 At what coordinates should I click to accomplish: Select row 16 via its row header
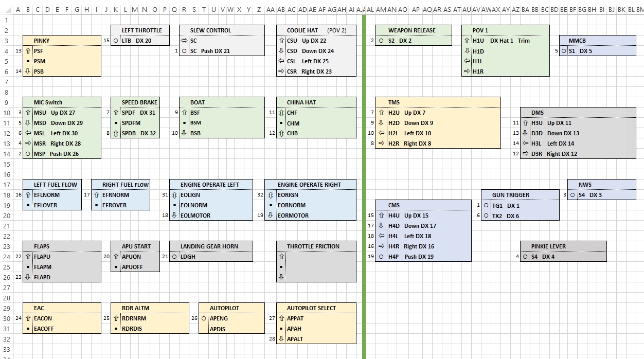pos(6,174)
